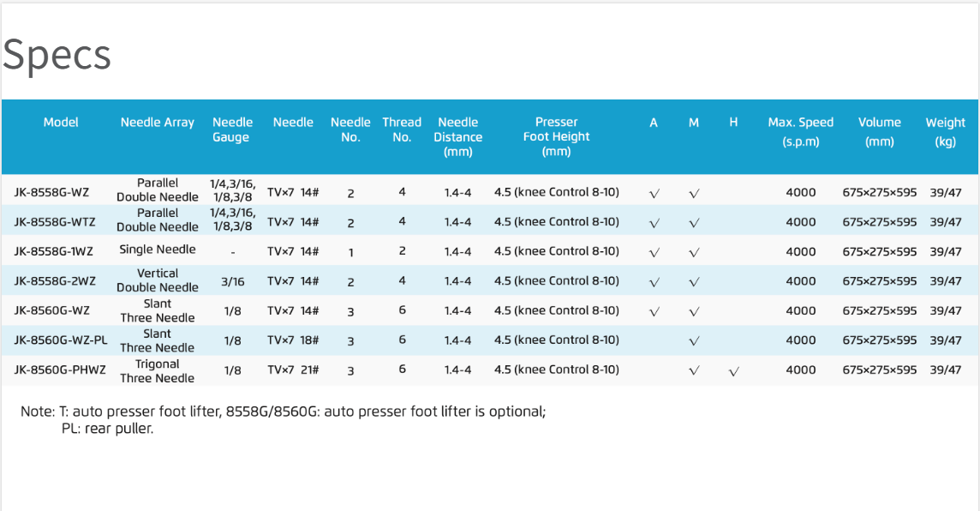This screenshot has height=511, width=980.
Task: Click the M column checkmark for JK-8560G-PHWZ
Action: coord(694,371)
